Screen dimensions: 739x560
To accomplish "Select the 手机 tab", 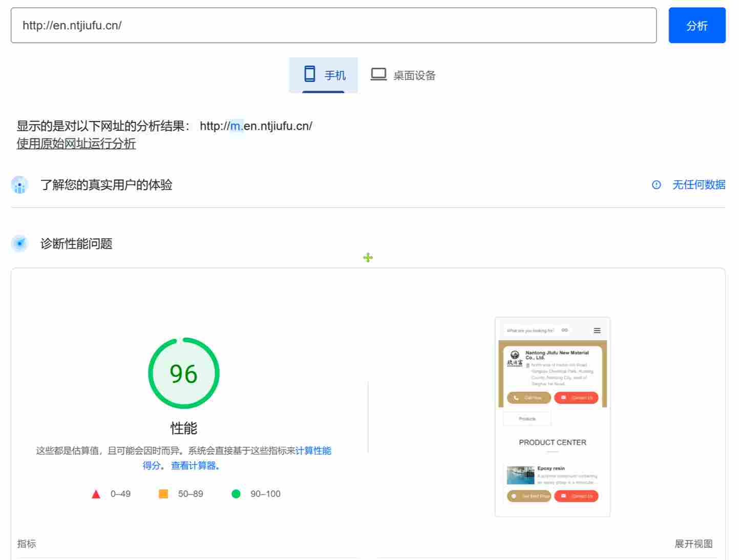I will pyautogui.click(x=323, y=74).
